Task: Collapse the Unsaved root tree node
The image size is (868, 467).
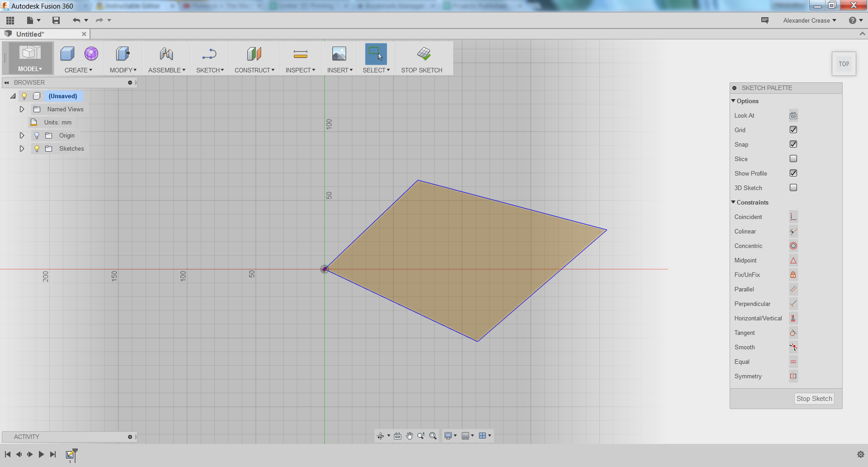Action: (13, 96)
